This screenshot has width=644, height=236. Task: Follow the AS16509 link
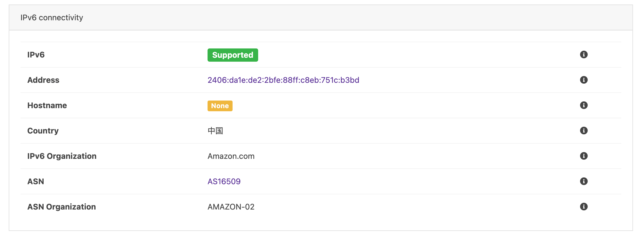tap(224, 182)
